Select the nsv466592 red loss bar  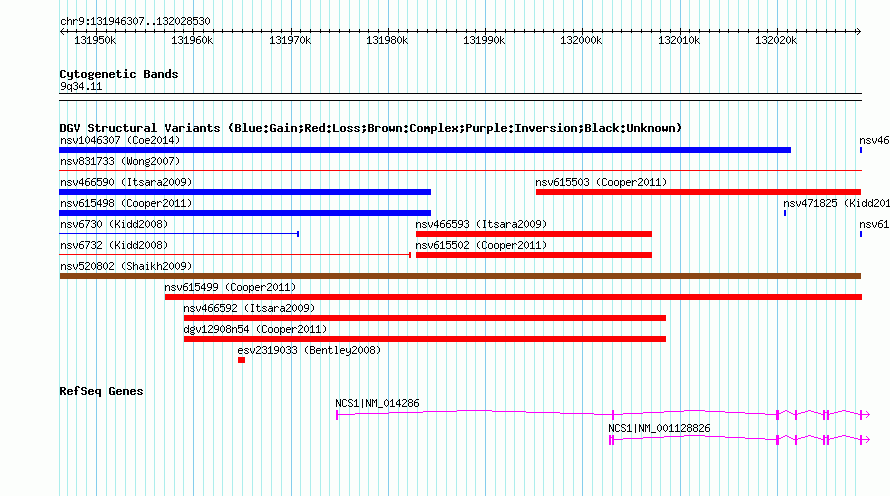[x=425, y=318]
